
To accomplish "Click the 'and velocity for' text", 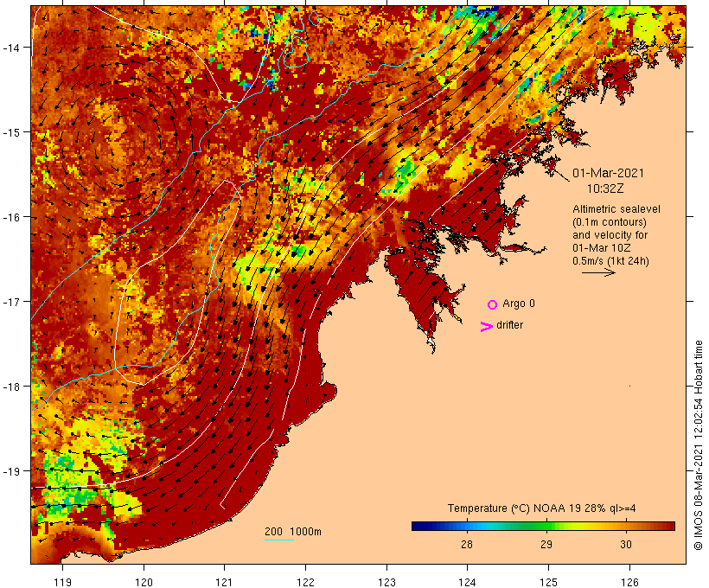I will (x=610, y=234).
